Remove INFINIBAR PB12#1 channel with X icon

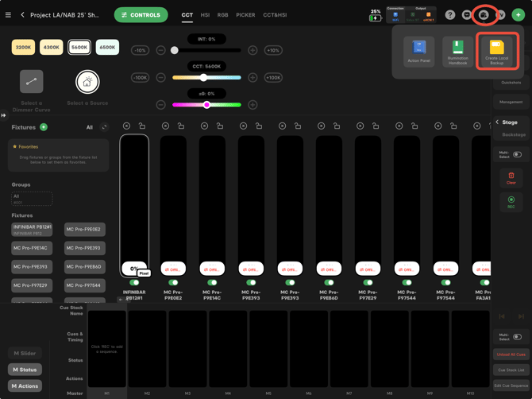[126, 126]
